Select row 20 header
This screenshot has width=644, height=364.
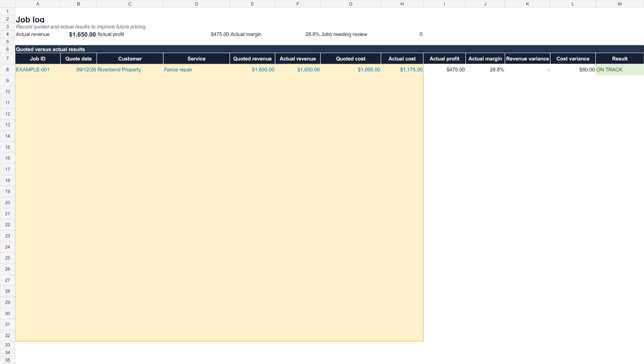tap(8, 203)
